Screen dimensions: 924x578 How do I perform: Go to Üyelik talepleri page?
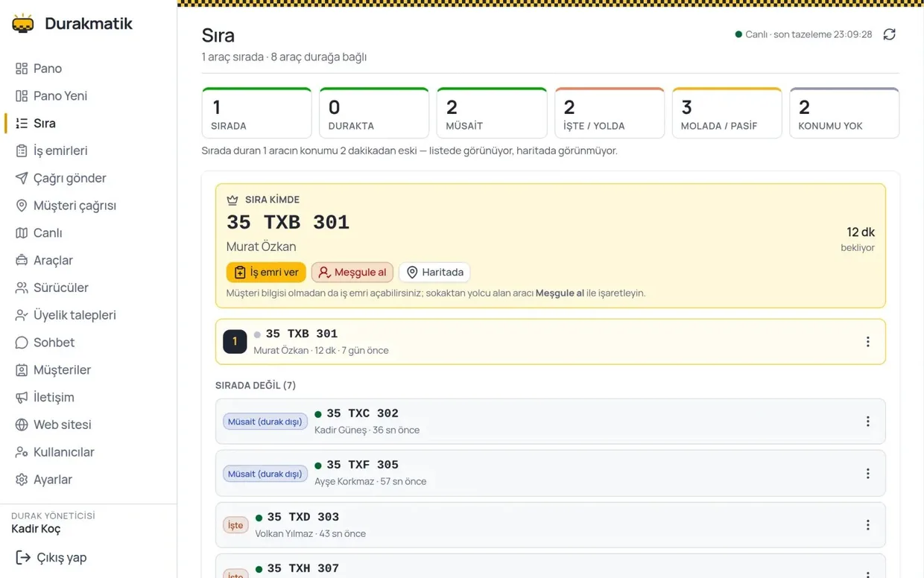(x=88, y=315)
